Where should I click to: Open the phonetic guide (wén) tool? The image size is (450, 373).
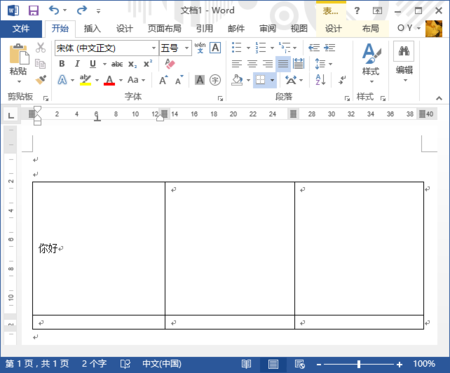pyautogui.click(x=200, y=48)
